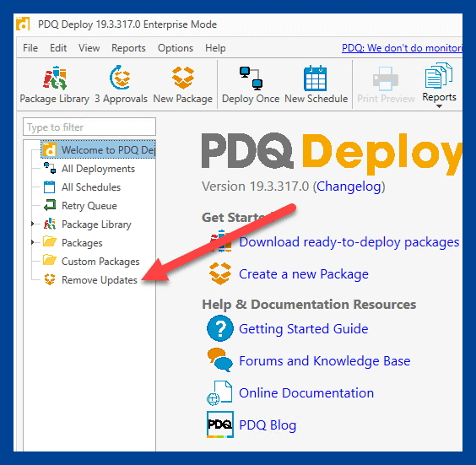Open the Package Library toolbar icon
This screenshot has height=465, width=476.
55,78
